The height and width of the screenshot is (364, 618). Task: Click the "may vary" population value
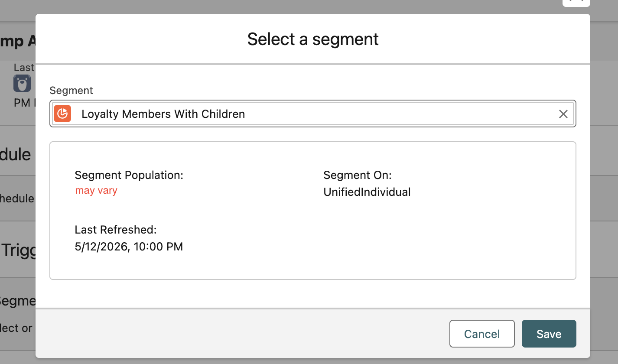(96, 191)
